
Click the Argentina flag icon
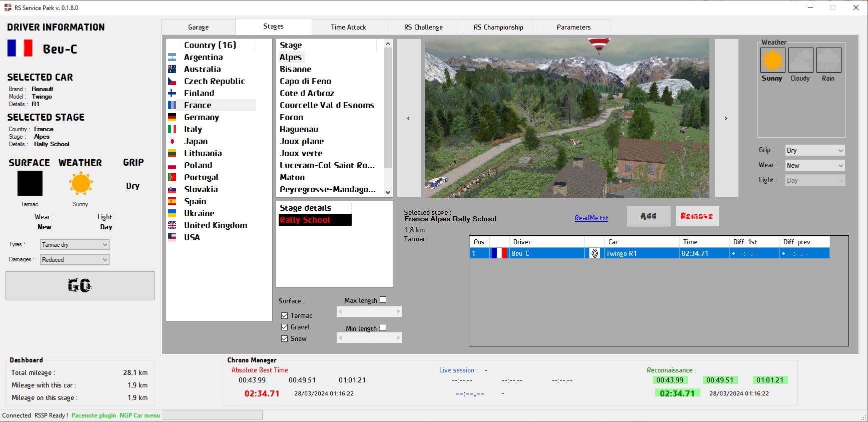(x=172, y=57)
